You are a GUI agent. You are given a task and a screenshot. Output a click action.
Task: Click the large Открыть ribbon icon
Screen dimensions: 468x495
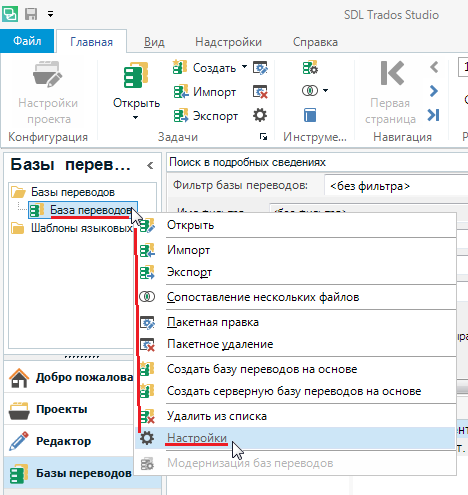[136, 75]
